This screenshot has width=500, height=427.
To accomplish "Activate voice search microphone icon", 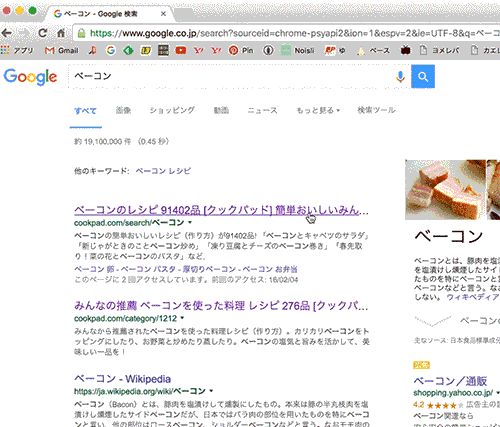I will (400, 77).
